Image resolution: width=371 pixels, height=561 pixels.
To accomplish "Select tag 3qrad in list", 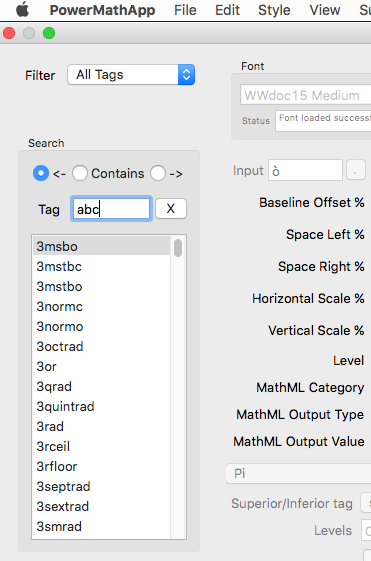I will [x=102, y=386].
